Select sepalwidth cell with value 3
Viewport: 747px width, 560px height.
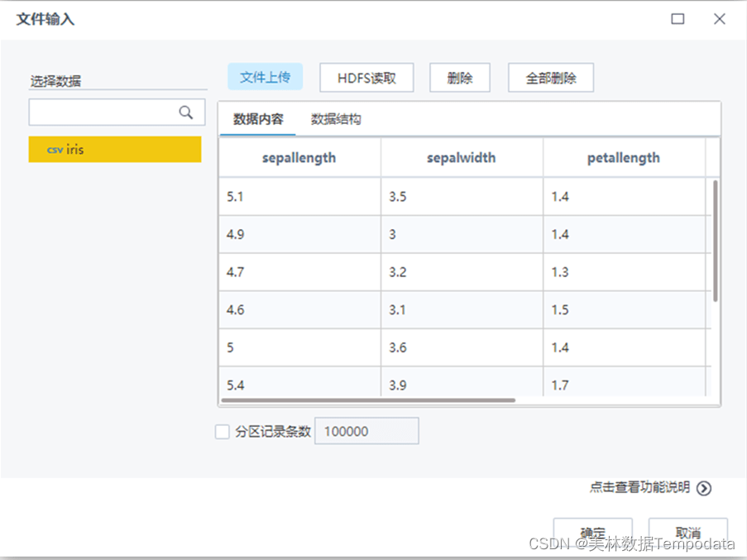click(x=462, y=234)
